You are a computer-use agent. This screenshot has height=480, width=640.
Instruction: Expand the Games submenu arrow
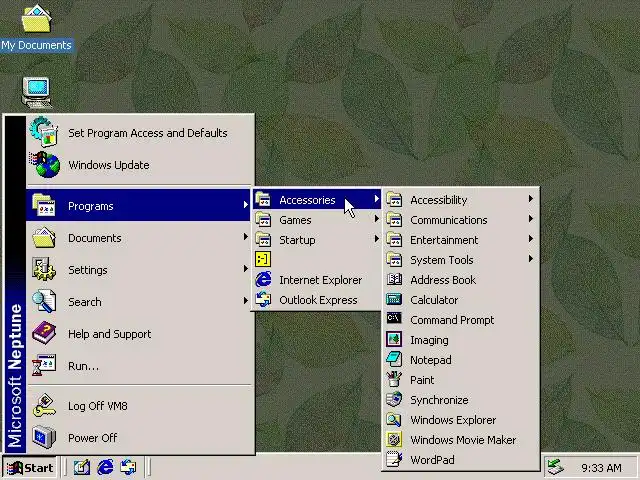pos(376,219)
